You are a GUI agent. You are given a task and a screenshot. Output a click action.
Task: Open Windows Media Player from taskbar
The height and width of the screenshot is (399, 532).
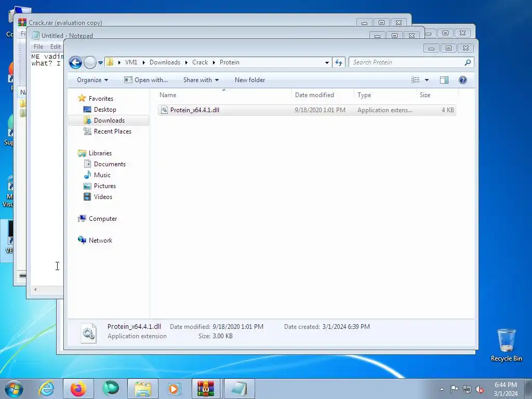175,389
